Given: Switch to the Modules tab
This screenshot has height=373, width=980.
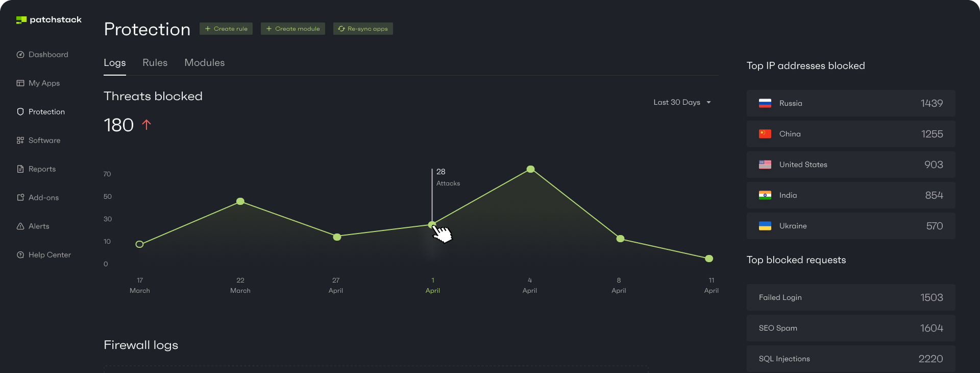Looking at the screenshot, I should pyautogui.click(x=204, y=63).
